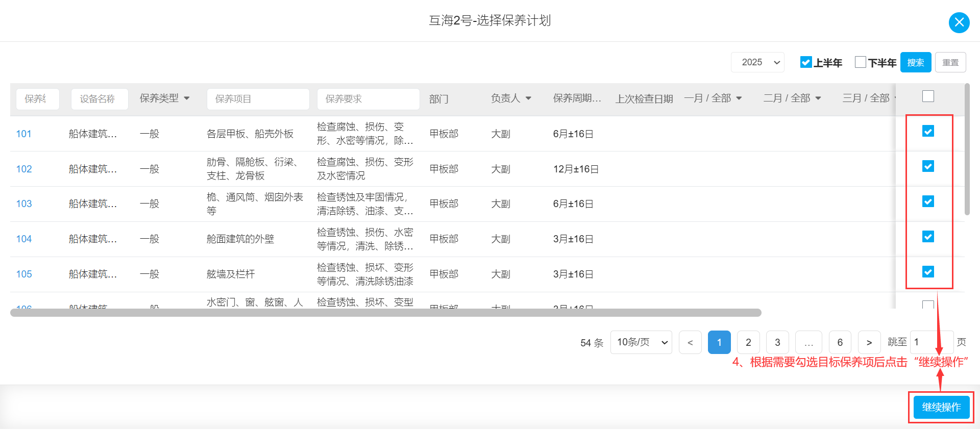980x430 pixels.
Task: Go to previous page arrow
Action: [x=690, y=342]
